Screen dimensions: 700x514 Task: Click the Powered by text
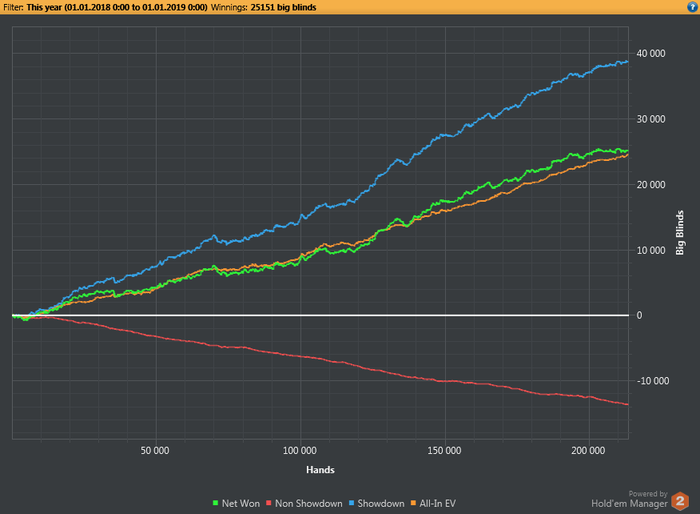(648, 493)
